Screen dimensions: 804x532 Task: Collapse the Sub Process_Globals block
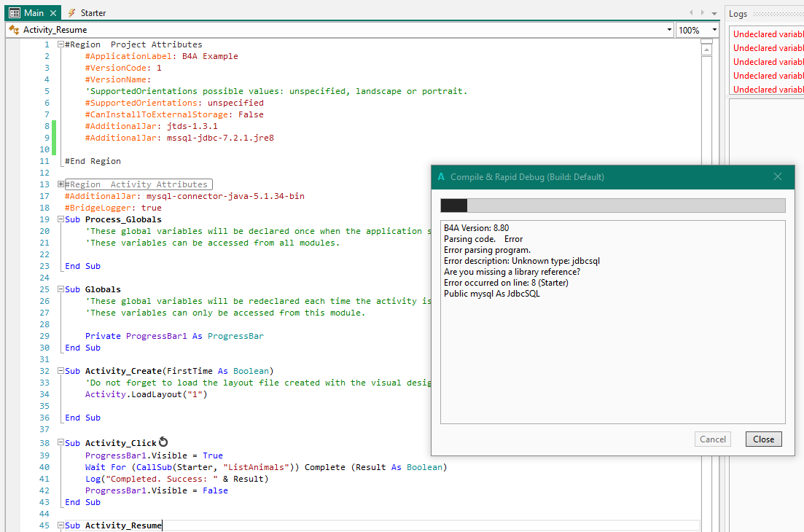click(x=61, y=219)
